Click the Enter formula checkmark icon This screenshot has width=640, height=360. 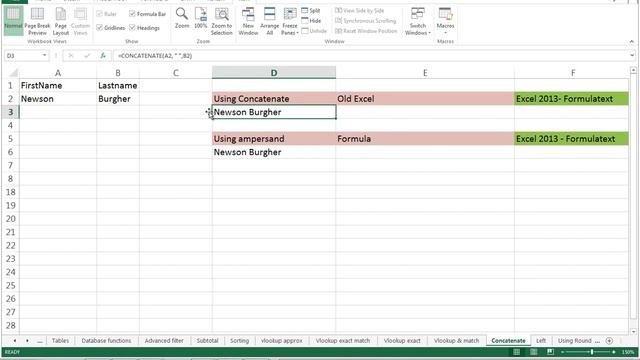click(87, 56)
